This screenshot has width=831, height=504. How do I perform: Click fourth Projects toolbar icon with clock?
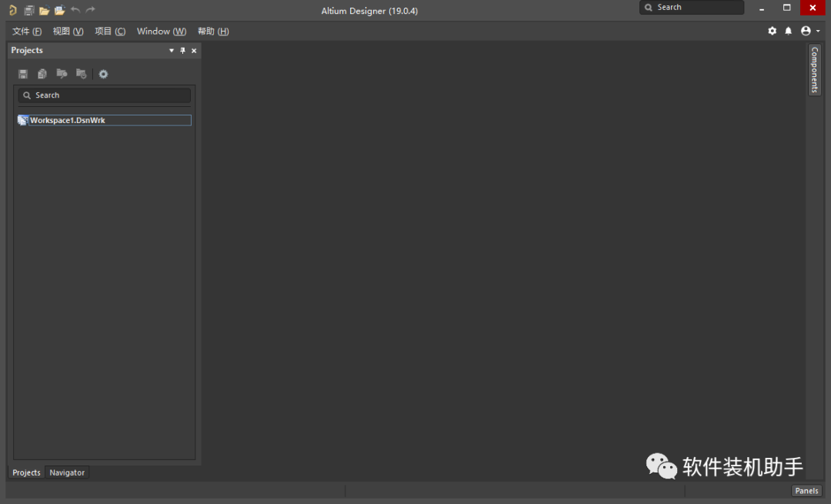click(x=81, y=74)
